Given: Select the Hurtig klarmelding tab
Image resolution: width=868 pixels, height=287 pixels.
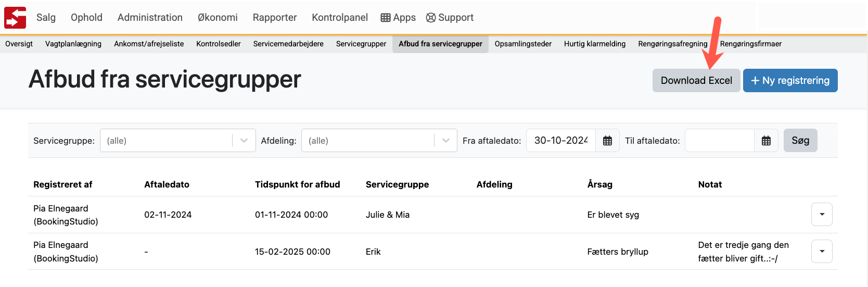Looking at the screenshot, I should click(x=595, y=44).
